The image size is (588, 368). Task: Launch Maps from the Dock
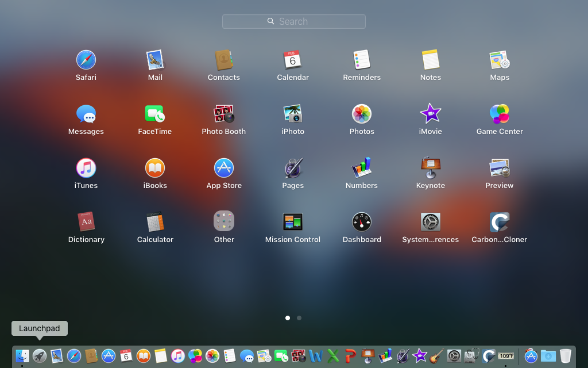[x=264, y=356]
